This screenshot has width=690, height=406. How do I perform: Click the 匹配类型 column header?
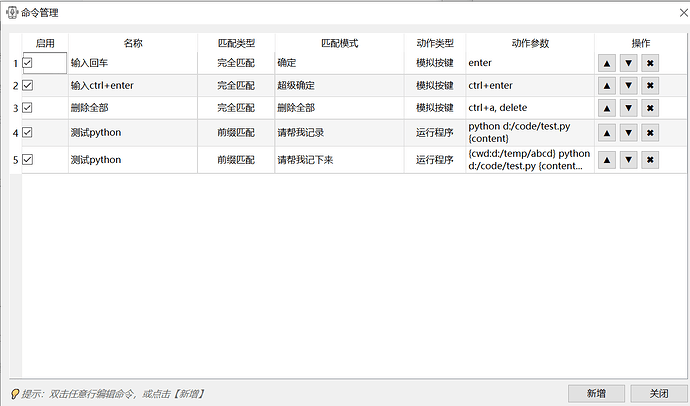point(236,43)
